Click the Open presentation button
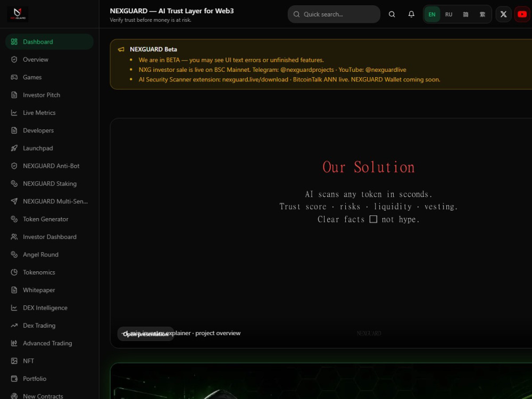Image resolution: width=532 pixels, height=399 pixels. [146, 334]
